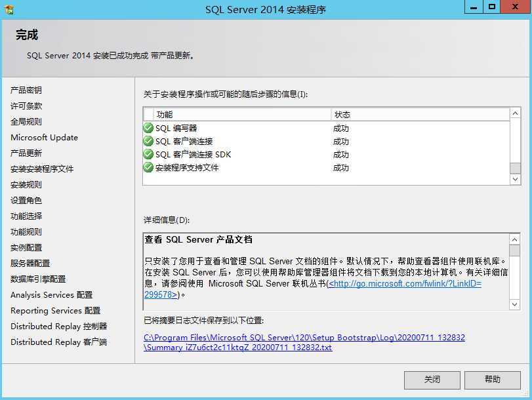The width and height of the screenshot is (532, 400).
Task: Click the 安装程序支持文件 feature name
Action: coord(187,168)
